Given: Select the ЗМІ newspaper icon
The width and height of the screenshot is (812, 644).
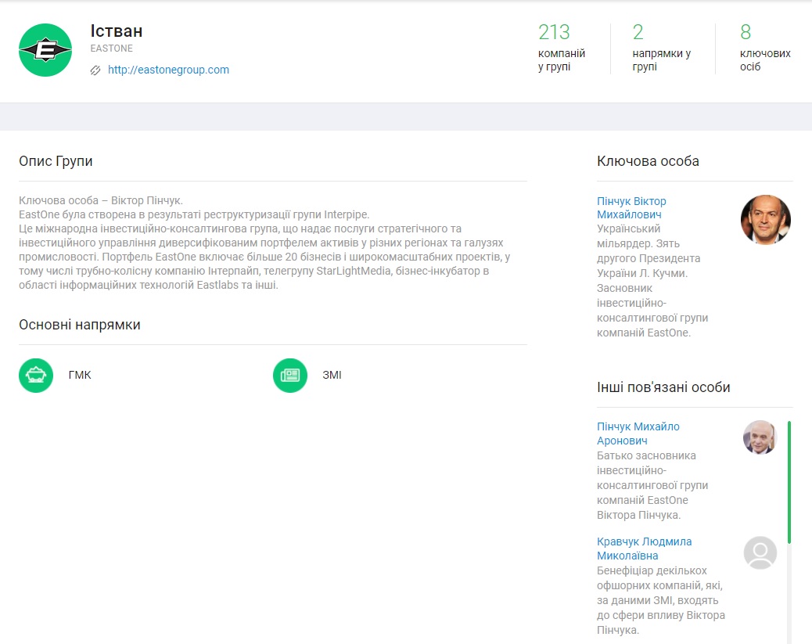Looking at the screenshot, I should point(290,375).
